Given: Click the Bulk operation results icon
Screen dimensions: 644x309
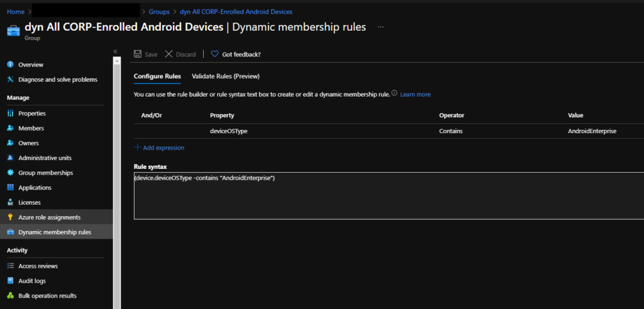Looking at the screenshot, I should [11, 295].
